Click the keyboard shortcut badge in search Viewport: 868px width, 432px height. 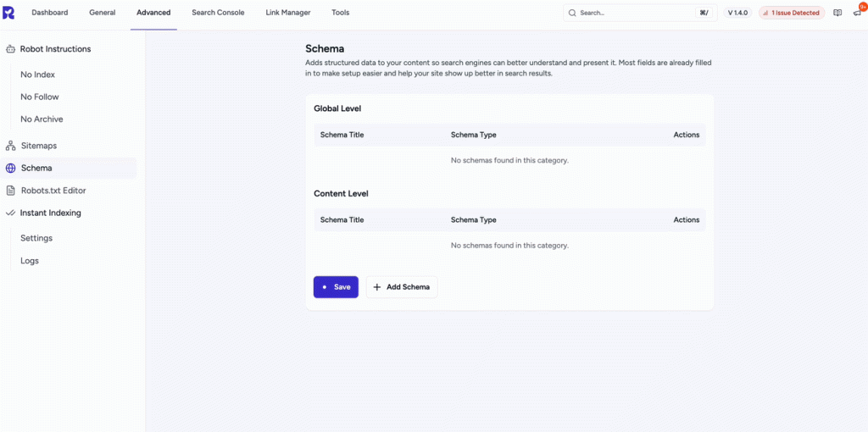point(704,13)
